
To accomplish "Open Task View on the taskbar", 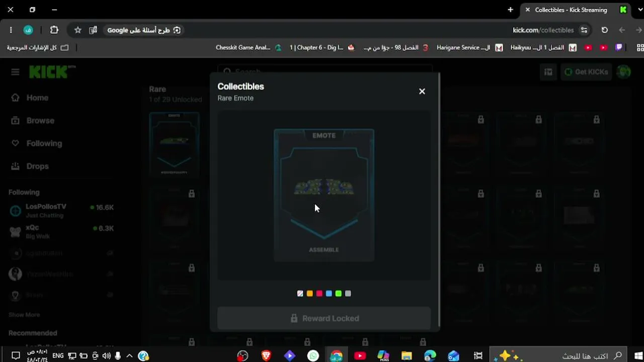I will point(478,356).
